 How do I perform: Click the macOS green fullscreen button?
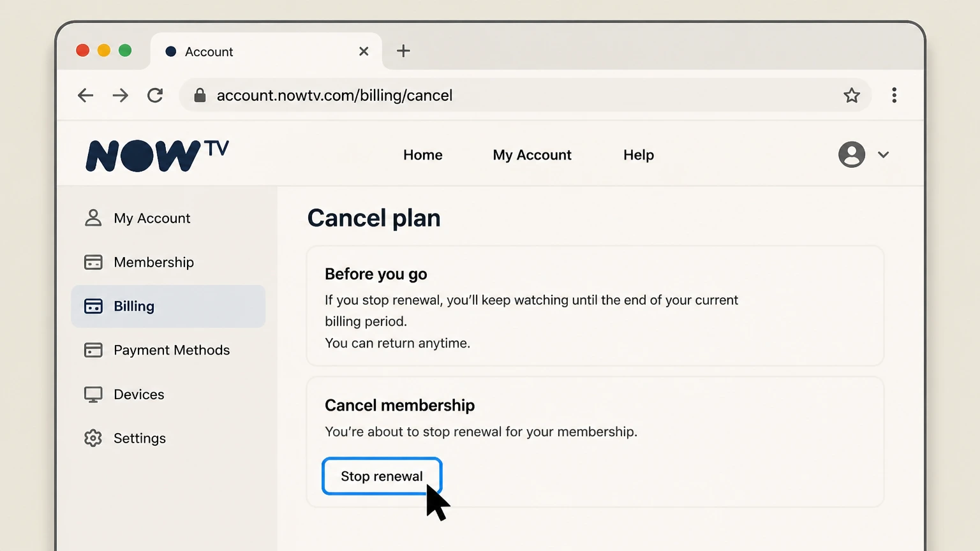coord(125,50)
